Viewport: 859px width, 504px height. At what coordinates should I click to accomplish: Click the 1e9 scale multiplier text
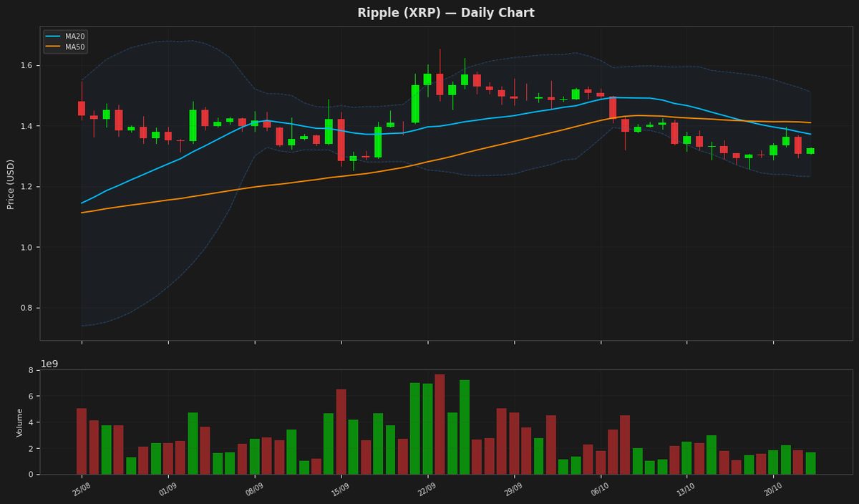pyautogui.click(x=49, y=364)
